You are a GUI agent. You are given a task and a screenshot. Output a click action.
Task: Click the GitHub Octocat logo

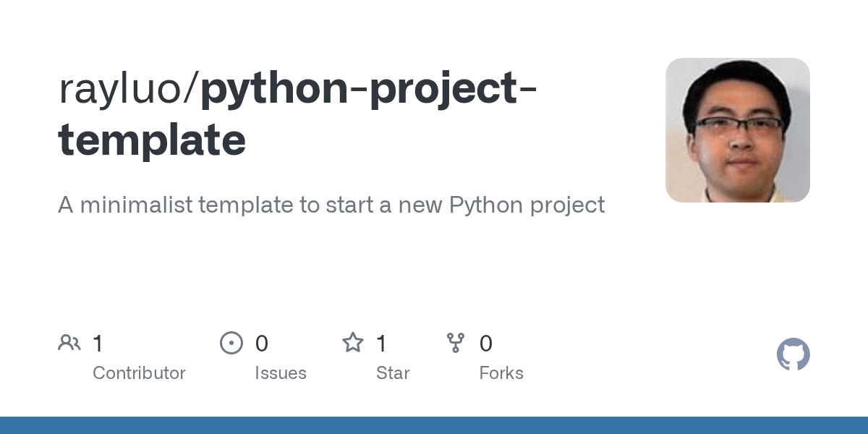pos(793,354)
